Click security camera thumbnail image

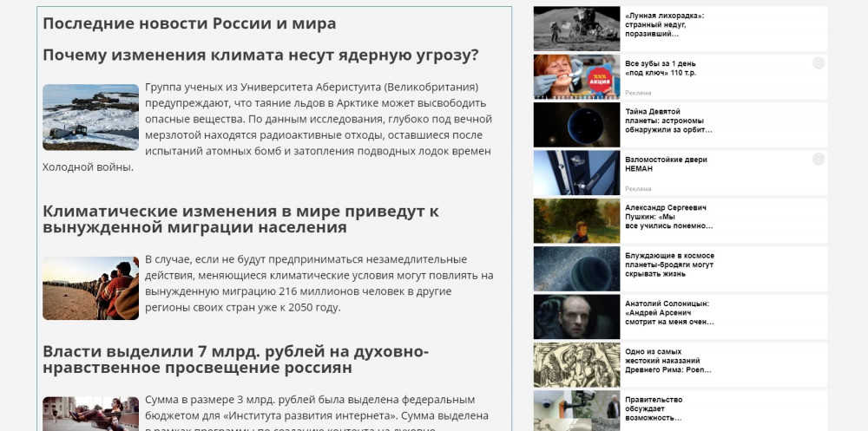[x=577, y=411]
